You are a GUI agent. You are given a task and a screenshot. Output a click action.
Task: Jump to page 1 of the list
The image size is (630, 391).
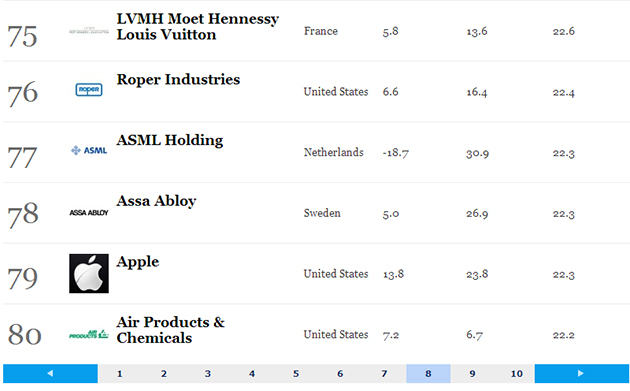click(x=120, y=373)
